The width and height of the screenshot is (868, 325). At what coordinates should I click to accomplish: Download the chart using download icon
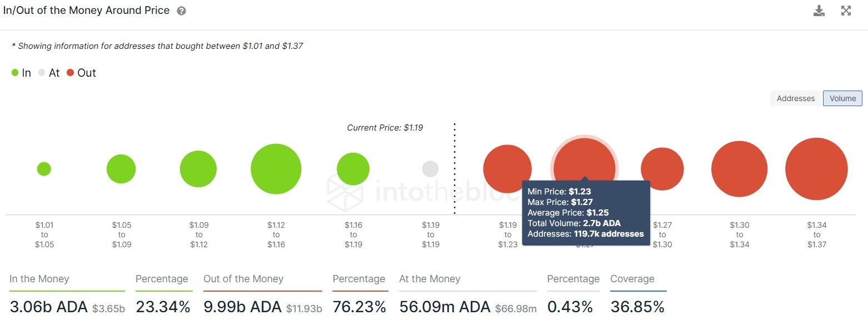coord(819,11)
